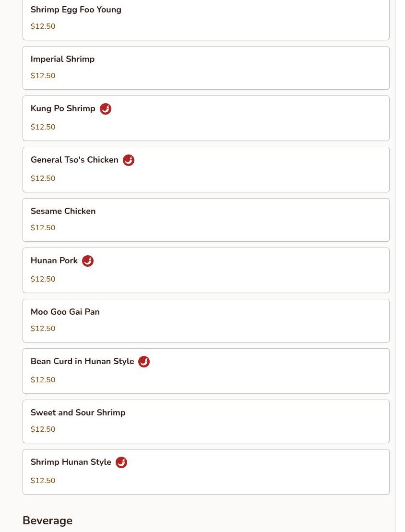
Task: Open the Imperial Shrimp menu item
Action: point(206,68)
